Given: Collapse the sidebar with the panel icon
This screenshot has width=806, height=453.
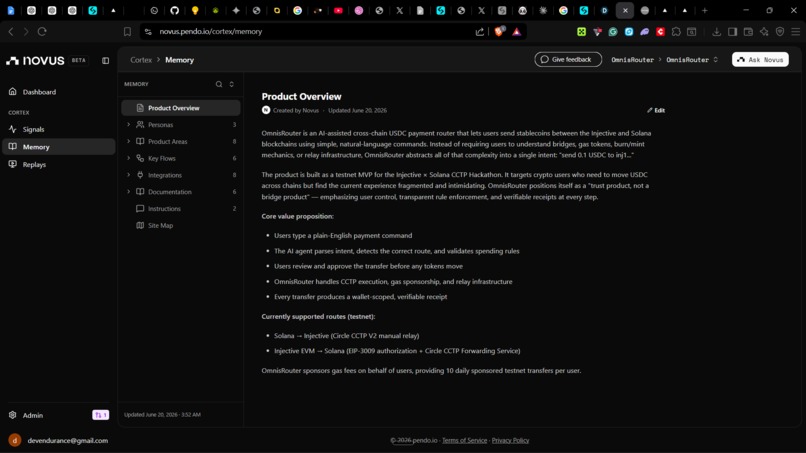Looking at the screenshot, I should pos(105,61).
